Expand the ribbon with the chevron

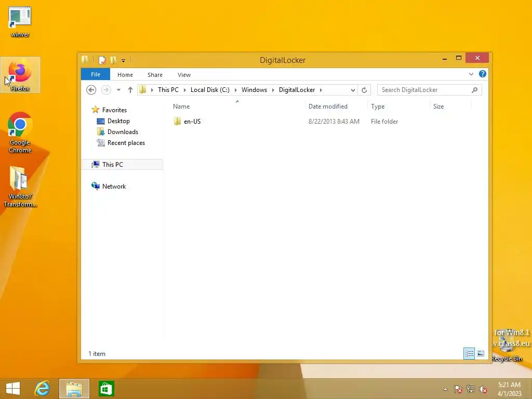click(x=471, y=74)
